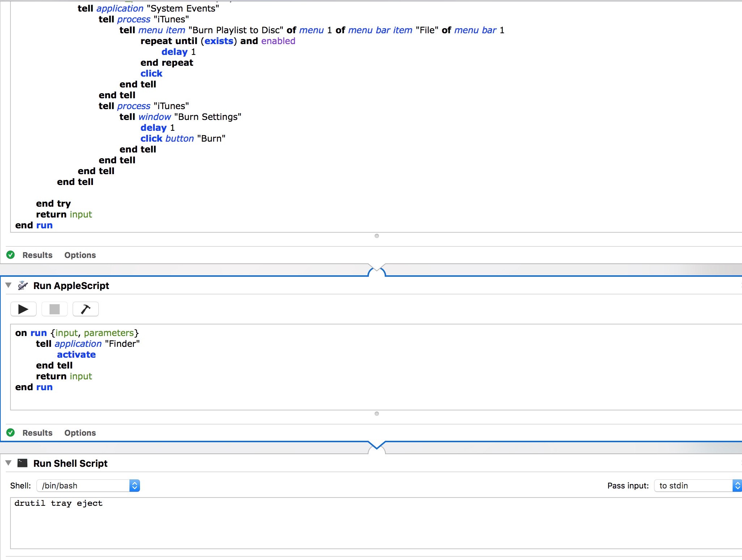Compile script with the hammer icon

coord(86,309)
